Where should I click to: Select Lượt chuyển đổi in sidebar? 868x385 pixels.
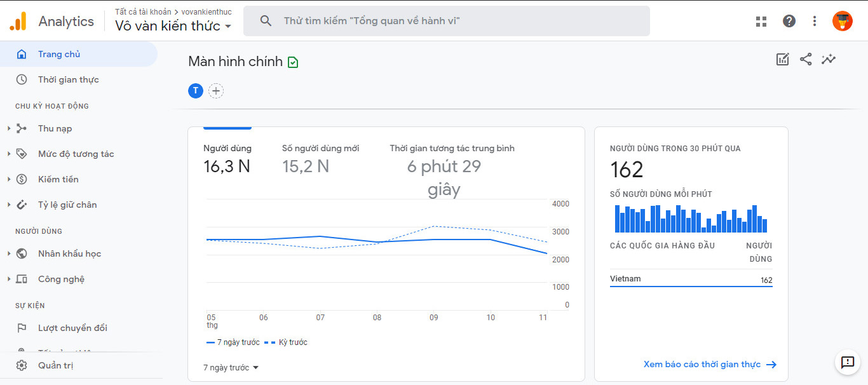(x=72, y=328)
